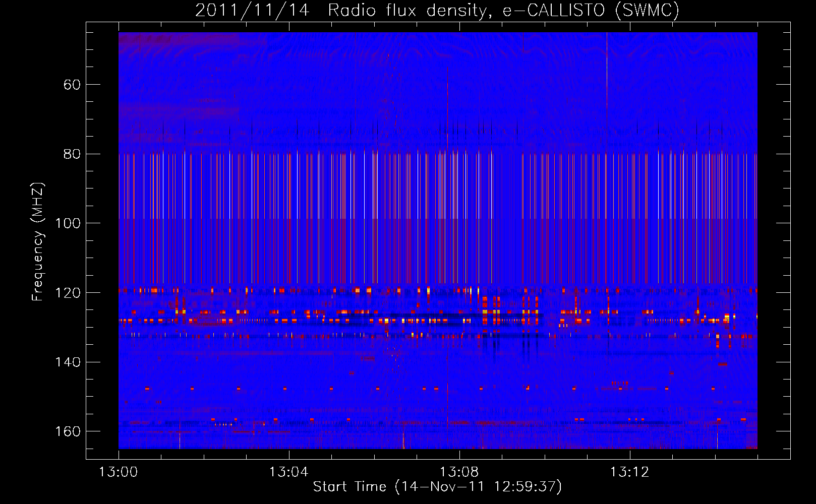The height and width of the screenshot is (504, 816).
Task: Click the plot title '2011/11/14 Radio flux density'
Action: [437, 10]
